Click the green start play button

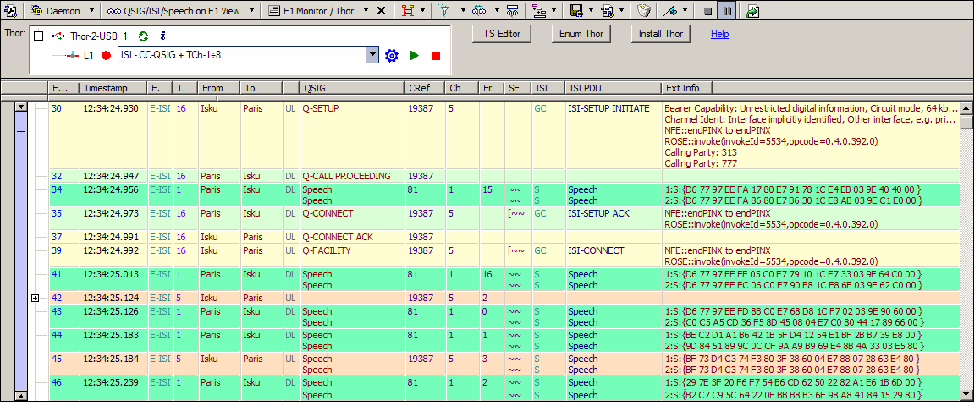click(414, 55)
